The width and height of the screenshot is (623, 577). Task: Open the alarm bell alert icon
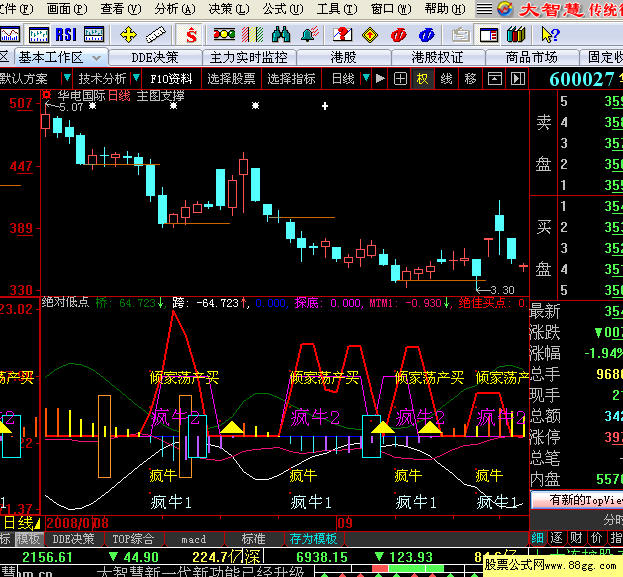(x=310, y=35)
